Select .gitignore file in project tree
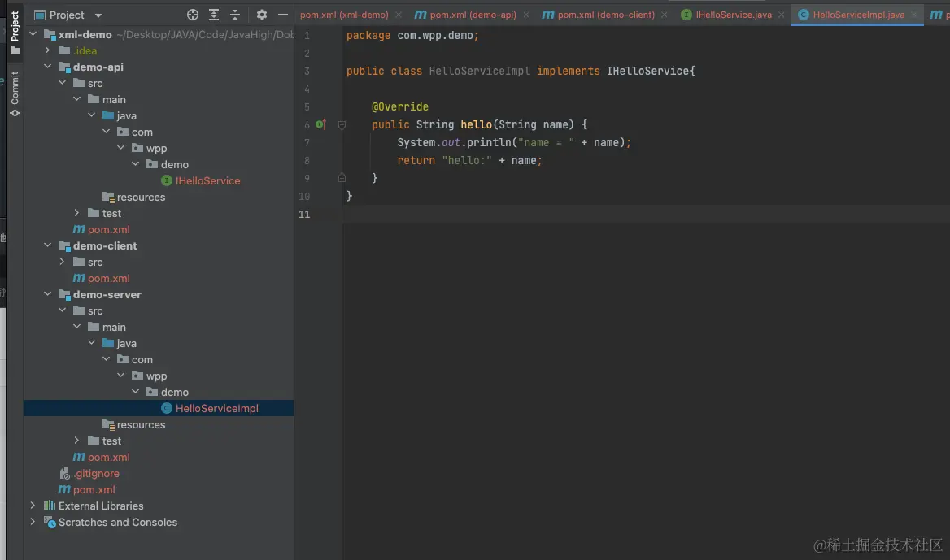Viewport: 950px width, 560px height. (x=97, y=473)
